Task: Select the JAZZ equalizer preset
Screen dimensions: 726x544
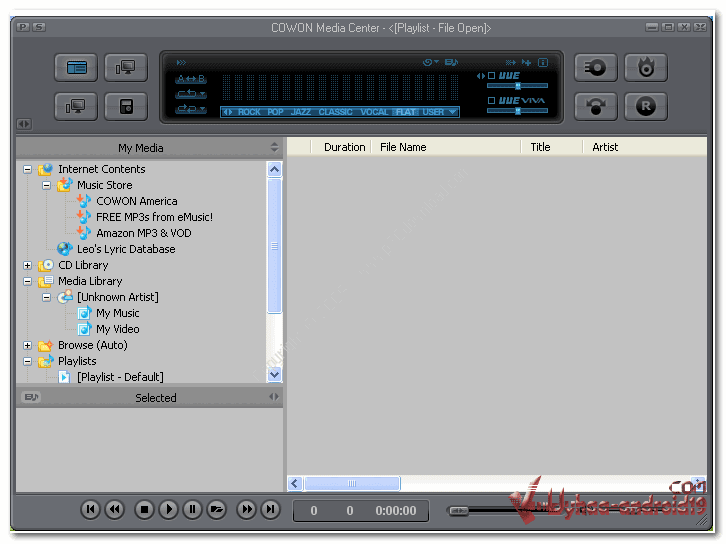Action: coord(300,112)
